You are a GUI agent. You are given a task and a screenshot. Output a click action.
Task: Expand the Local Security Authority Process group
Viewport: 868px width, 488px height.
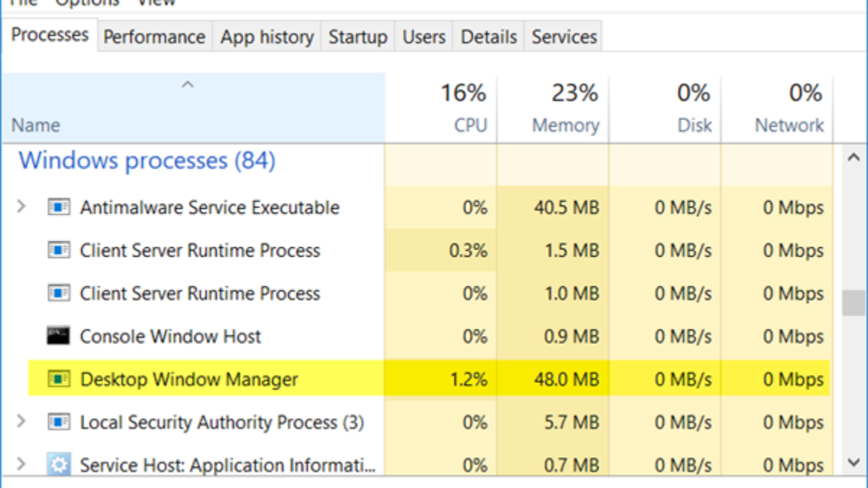tap(21, 421)
